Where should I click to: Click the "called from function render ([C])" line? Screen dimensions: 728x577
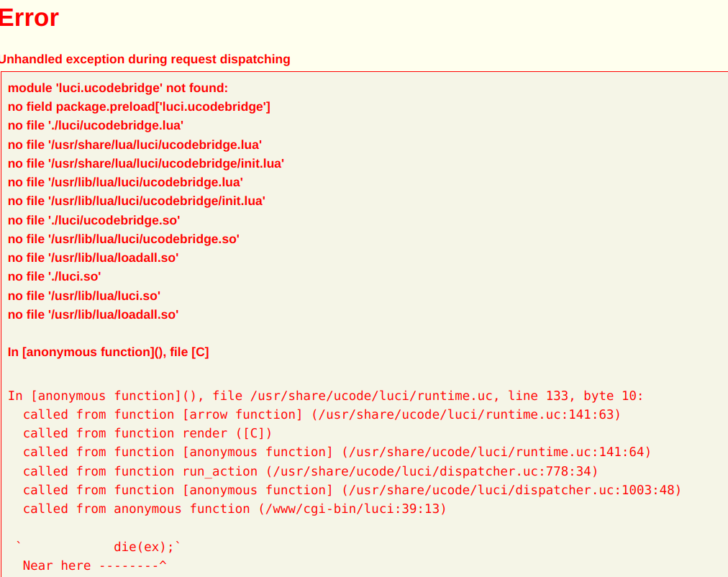coord(147,434)
